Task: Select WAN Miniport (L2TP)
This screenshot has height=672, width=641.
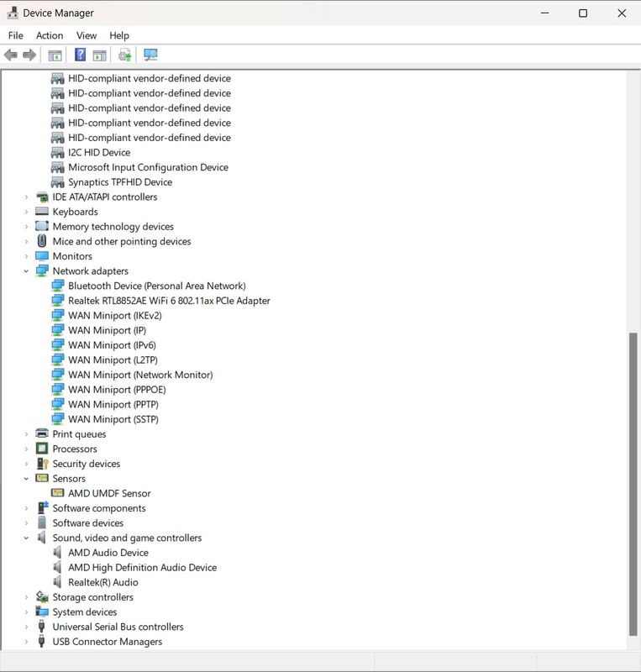Action: pos(113,360)
